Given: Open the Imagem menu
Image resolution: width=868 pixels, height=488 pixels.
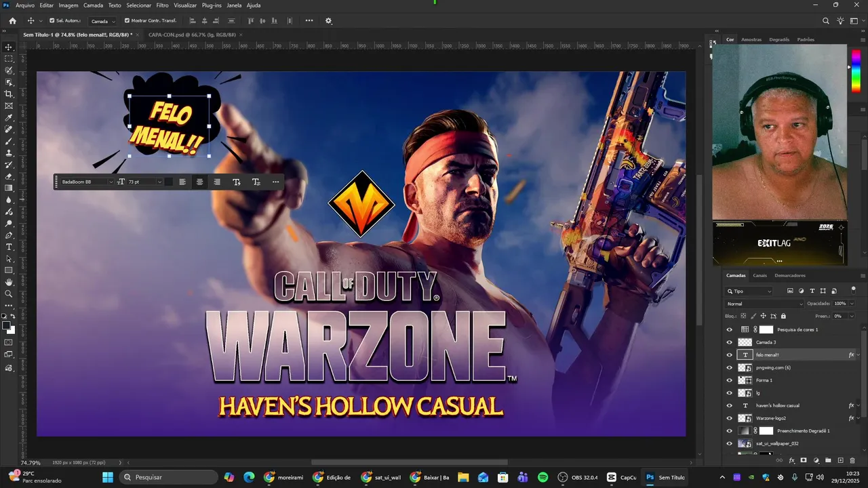Looking at the screenshot, I should 68,5.
